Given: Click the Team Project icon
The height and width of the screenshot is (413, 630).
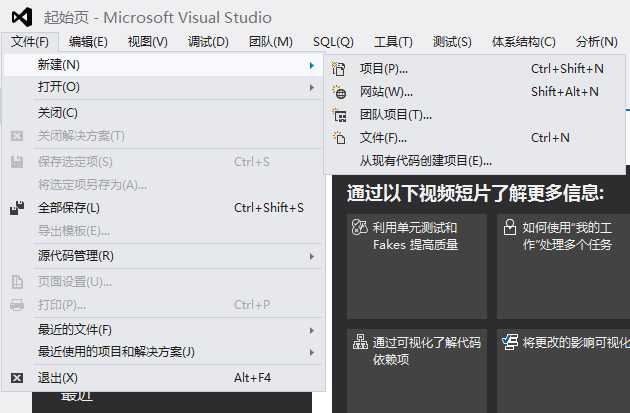Looking at the screenshot, I should (x=339, y=115).
